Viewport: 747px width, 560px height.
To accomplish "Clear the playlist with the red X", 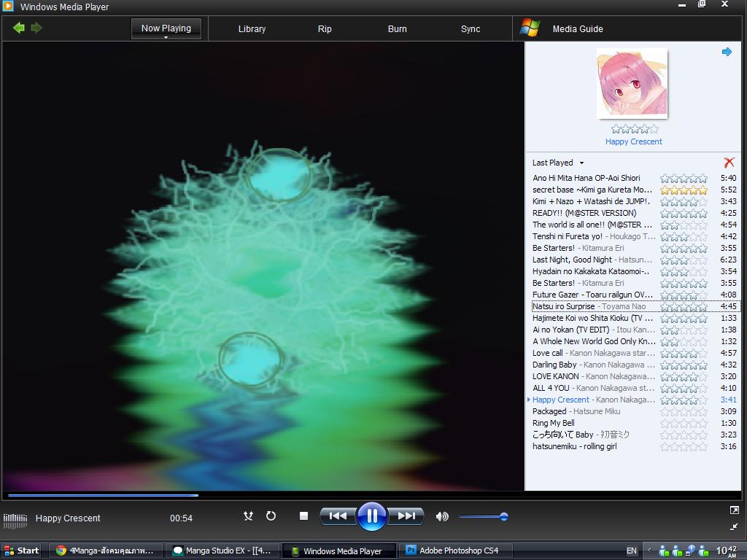I will pyautogui.click(x=729, y=163).
